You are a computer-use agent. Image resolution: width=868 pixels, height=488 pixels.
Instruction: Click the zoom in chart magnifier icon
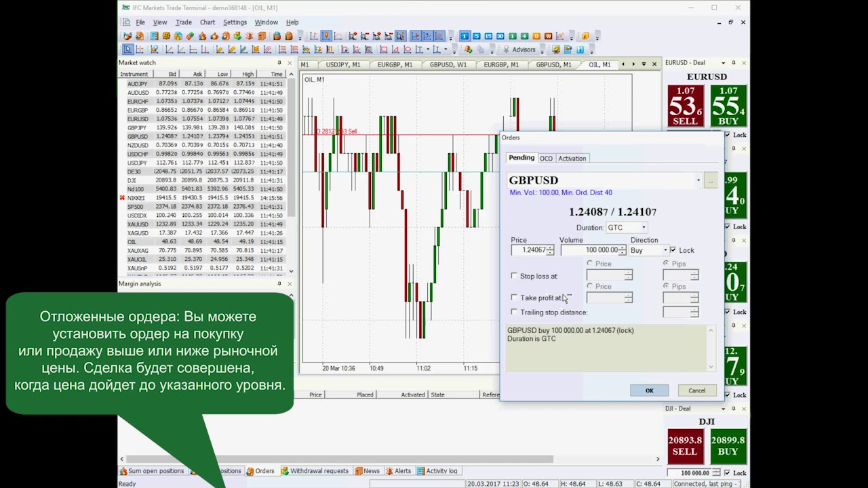[x=353, y=36]
